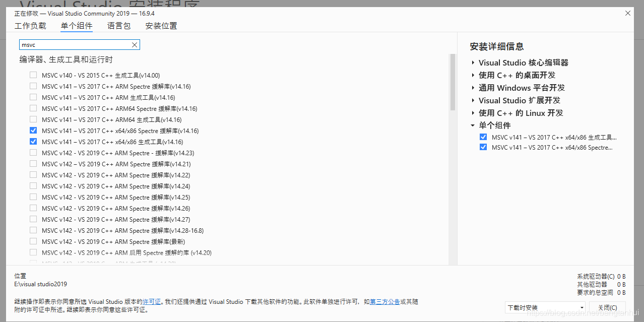
Task: Check MSVC v142 ARM Spectre 缓解库(最新)
Action: coord(33,241)
